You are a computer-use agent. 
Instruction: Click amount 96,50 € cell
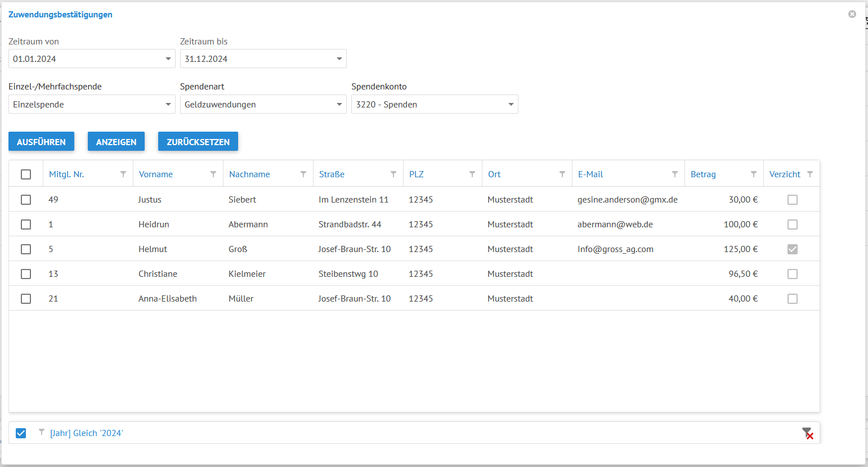743,274
